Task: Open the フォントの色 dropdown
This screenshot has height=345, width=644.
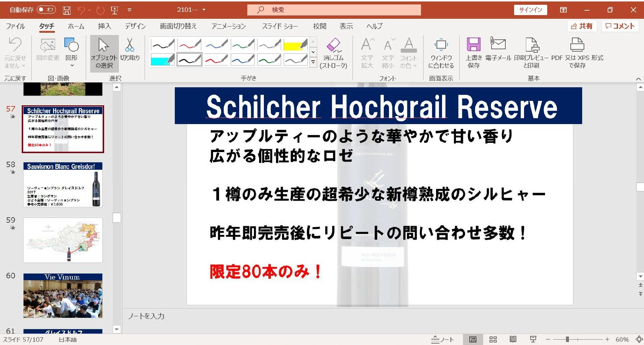Action: pyautogui.click(x=408, y=53)
